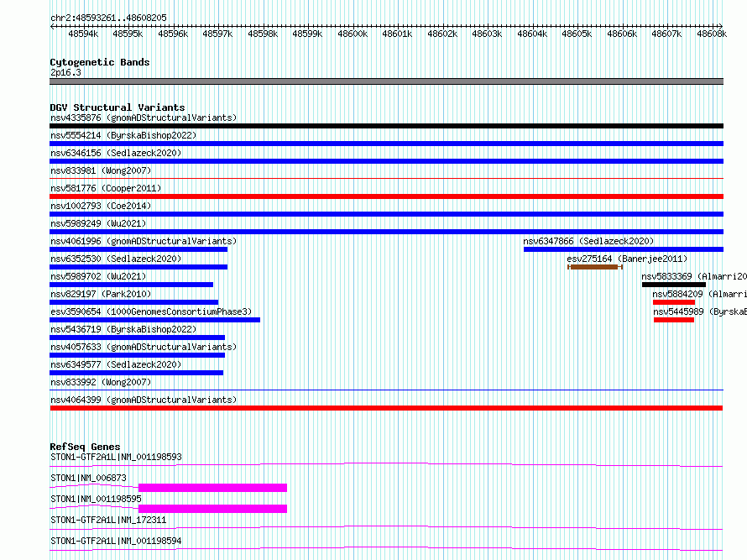747x560 pixels.
Task: Select nsv4061996 gnomAD variant label
Action: tap(144, 241)
